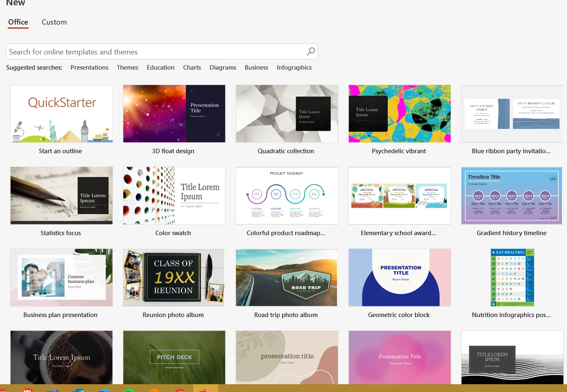Open the 3D float design template
The height and width of the screenshot is (392, 567).
[174, 113]
